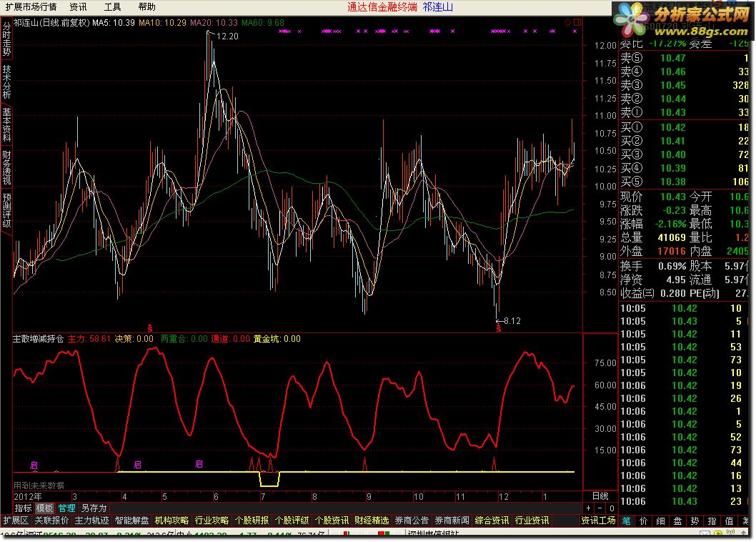Select the 指标 tab below the chart
The width and height of the screenshot is (756, 542).
click(x=23, y=508)
